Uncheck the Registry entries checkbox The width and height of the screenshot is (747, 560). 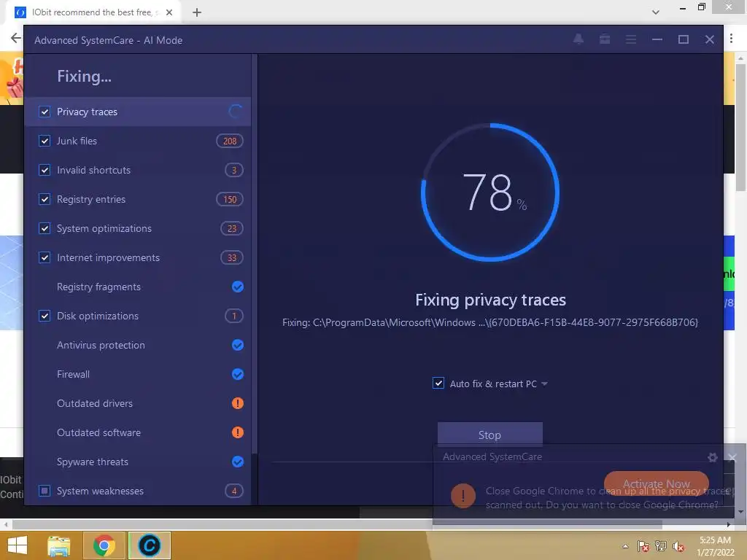[44, 199]
